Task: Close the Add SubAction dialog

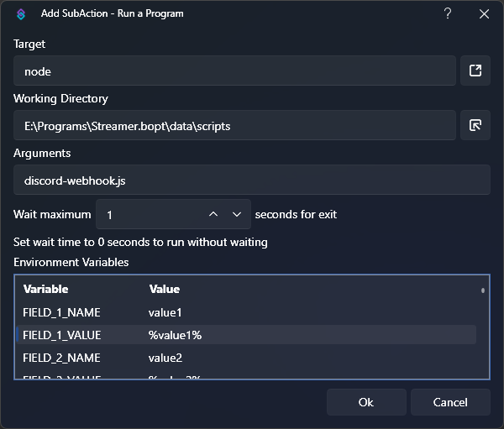Action: point(484,14)
